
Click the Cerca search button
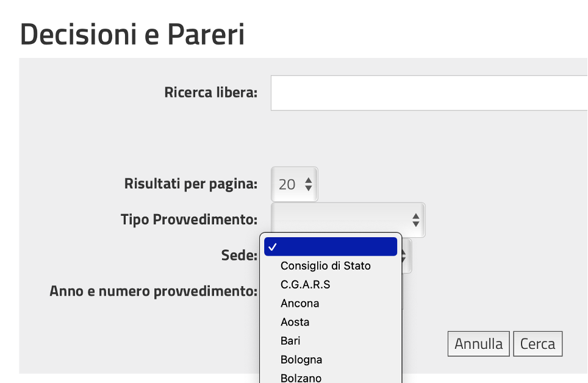click(x=537, y=344)
